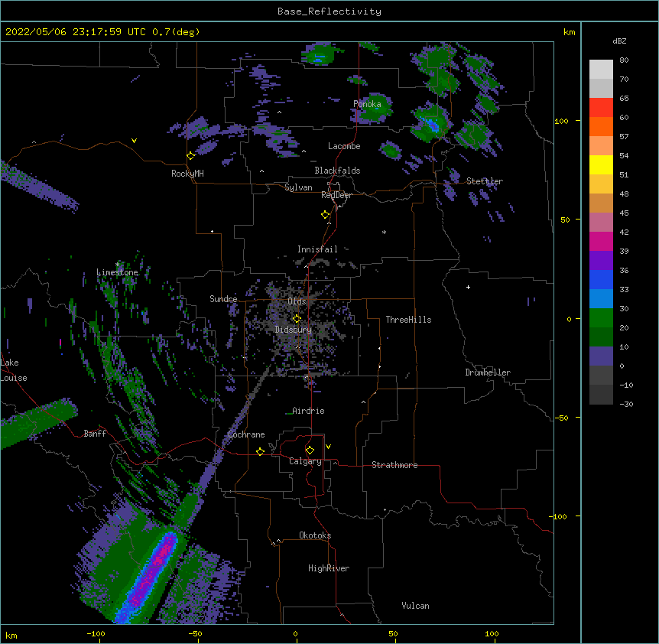Click the Base_Reflectivity title
The width and height of the screenshot is (659, 644).
click(329, 11)
